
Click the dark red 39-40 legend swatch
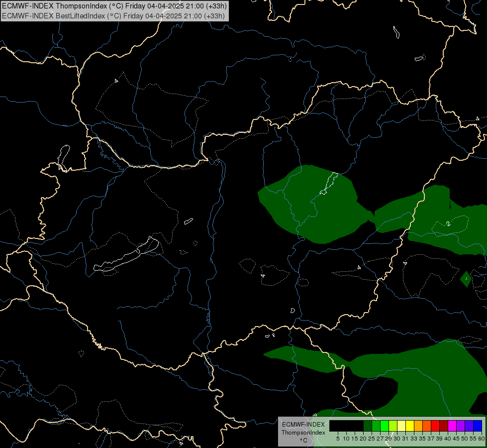tap(444, 426)
